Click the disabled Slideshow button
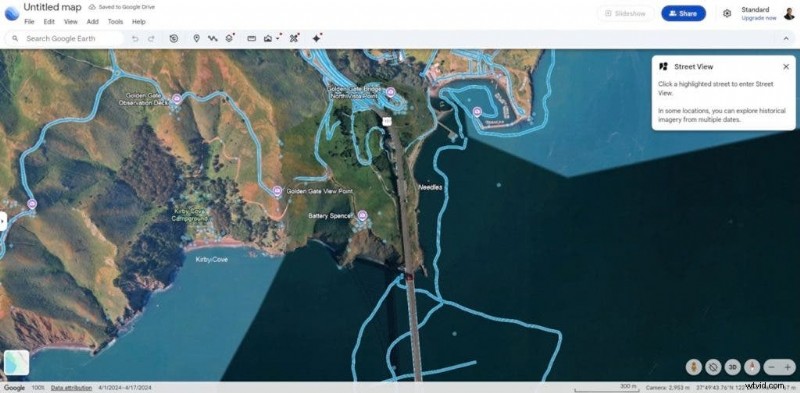This screenshot has height=393, width=800. pos(626,14)
